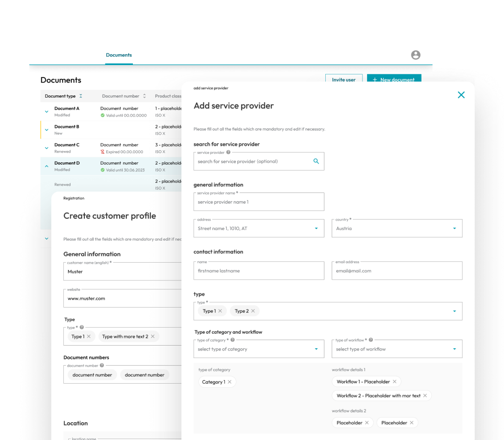The image size is (504, 440).
Task: Click help icon next to type of workflow
Action: coord(371,340)
